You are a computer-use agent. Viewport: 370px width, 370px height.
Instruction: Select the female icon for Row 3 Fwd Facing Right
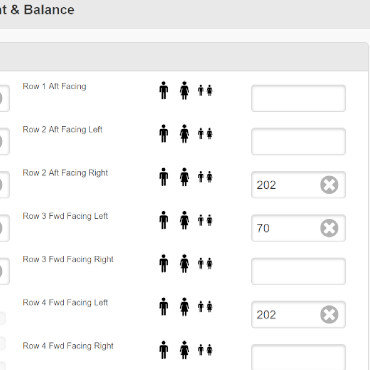pos(184,263)
